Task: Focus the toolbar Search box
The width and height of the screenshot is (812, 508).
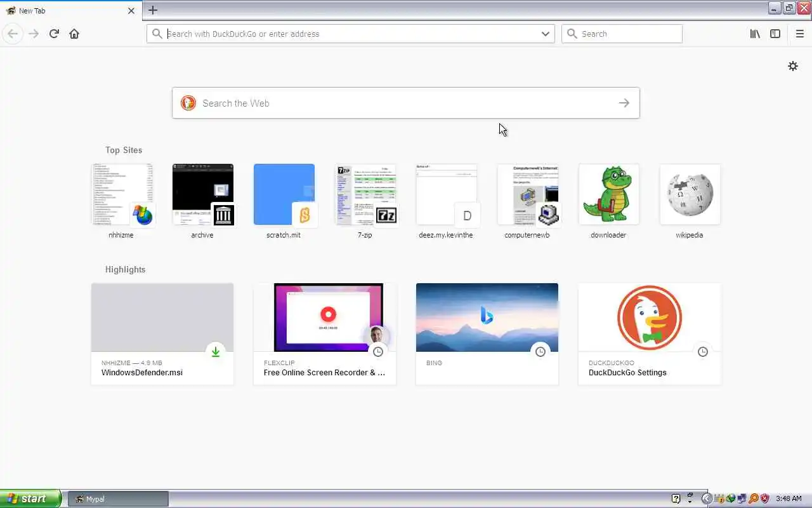Action: click(622, 34)
